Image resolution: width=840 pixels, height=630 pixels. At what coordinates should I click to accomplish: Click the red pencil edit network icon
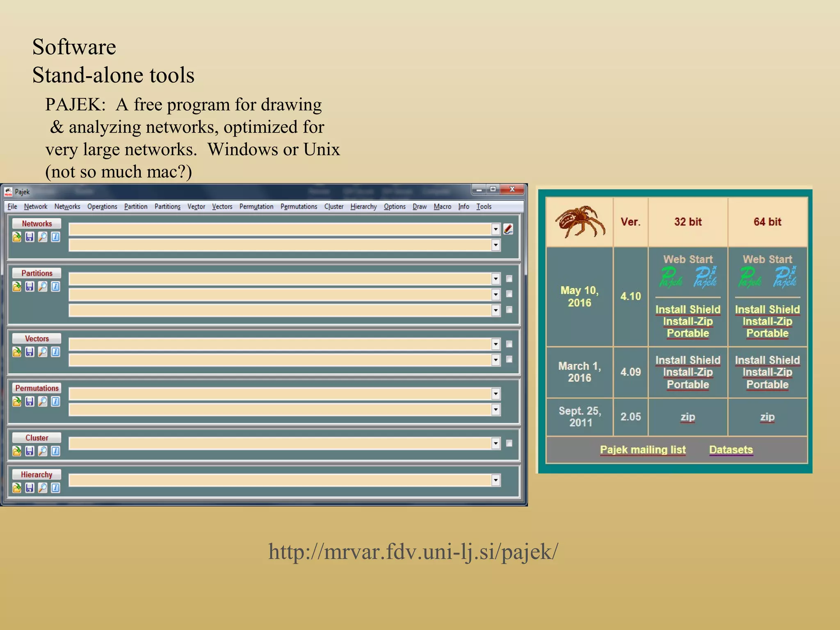point(508,229)
